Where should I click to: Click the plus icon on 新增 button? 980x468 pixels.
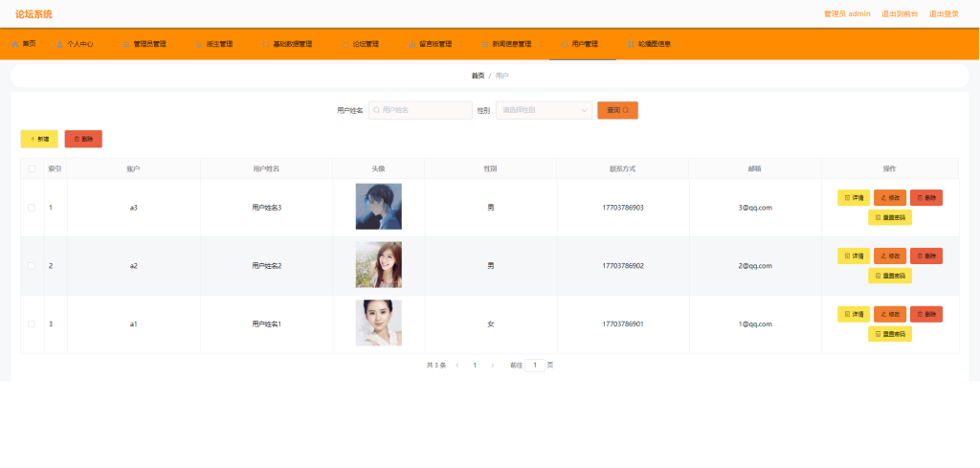point(33,139)
